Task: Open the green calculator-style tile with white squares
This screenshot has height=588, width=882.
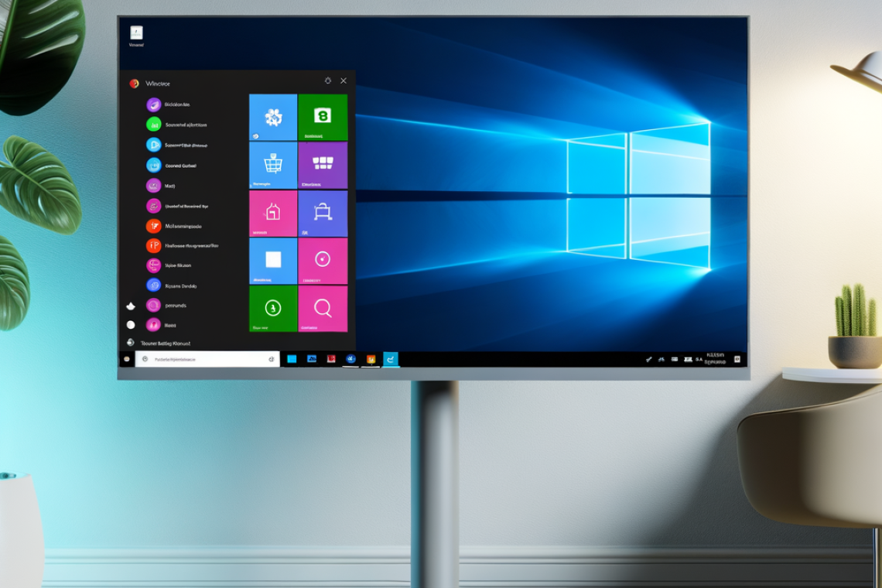Action: (x=325, y=164)
